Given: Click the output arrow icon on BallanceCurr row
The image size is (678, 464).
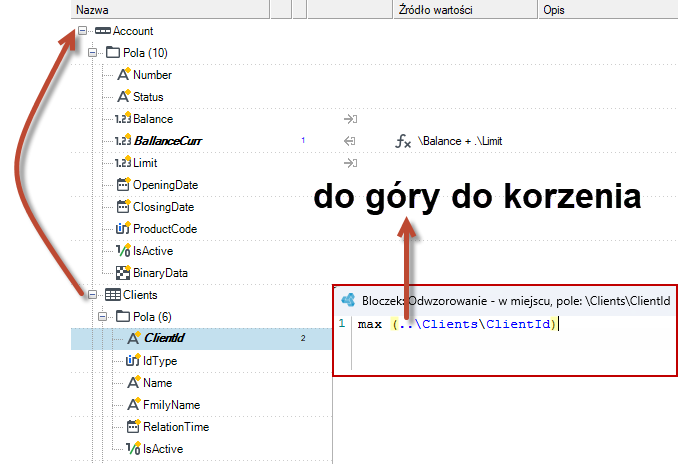Looking at the screenshot, I should [349, 141].
